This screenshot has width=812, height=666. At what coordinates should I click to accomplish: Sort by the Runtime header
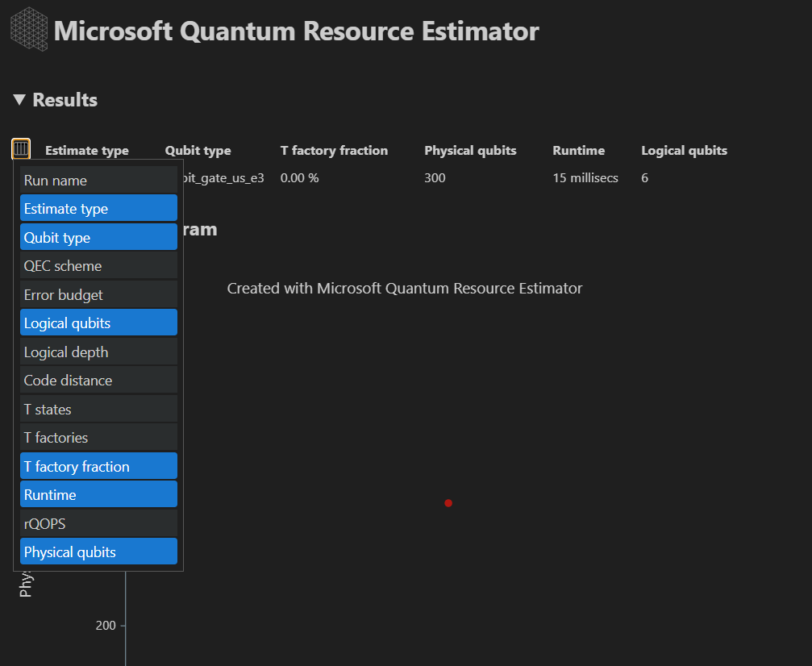(578, 150)
